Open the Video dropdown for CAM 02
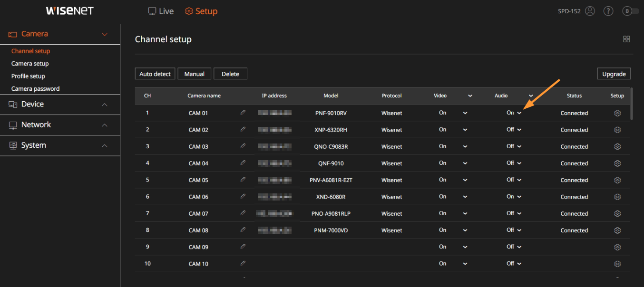Image resolution: width=644 pixels, height=287 pixels. point(465,130)
